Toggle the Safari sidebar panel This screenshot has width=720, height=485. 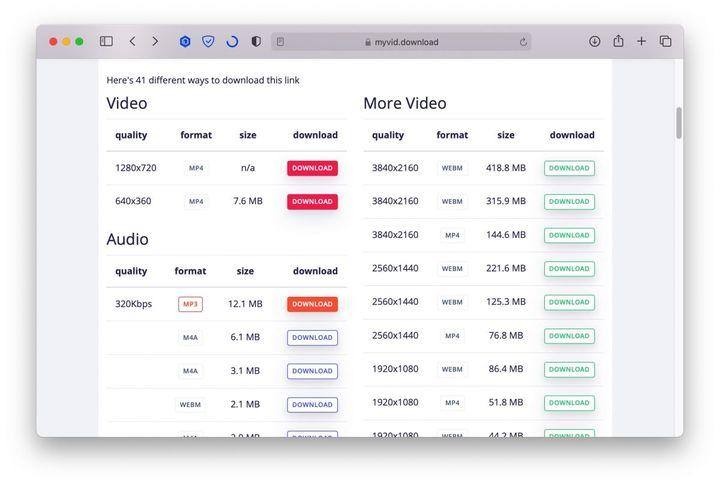(x=106, y=41)
